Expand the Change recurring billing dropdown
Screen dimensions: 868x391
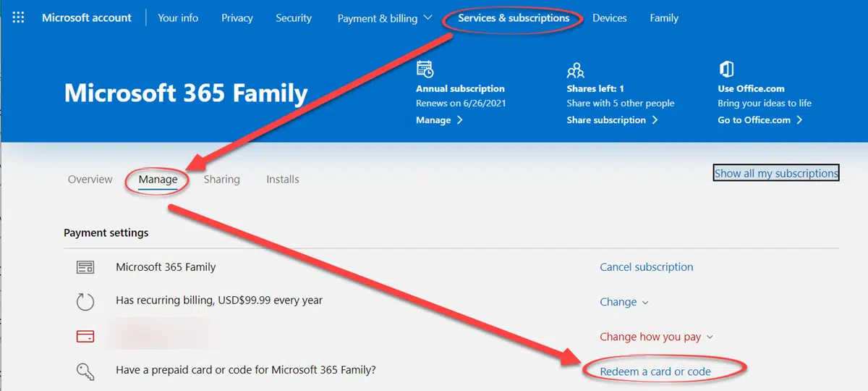pos(624,302)
